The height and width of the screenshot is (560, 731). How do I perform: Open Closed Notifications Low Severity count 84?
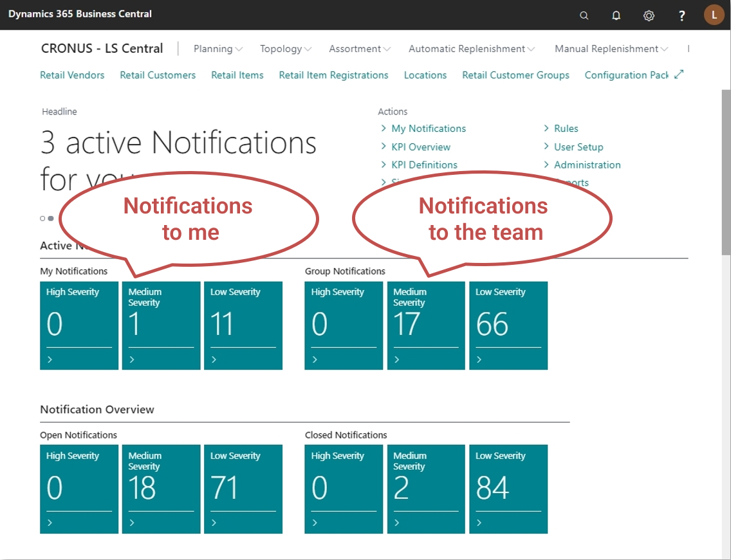click(x=492, y=488)
